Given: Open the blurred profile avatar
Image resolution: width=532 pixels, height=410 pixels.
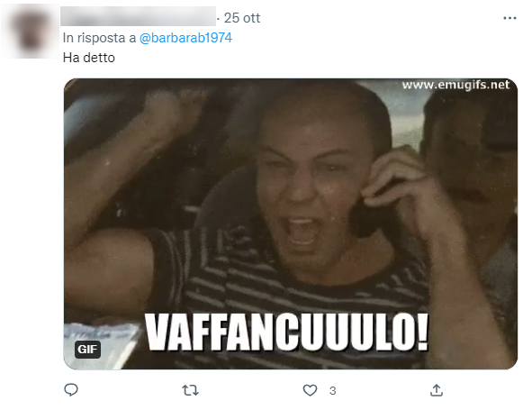Looking at the screenshot, I should coord(30,31).
